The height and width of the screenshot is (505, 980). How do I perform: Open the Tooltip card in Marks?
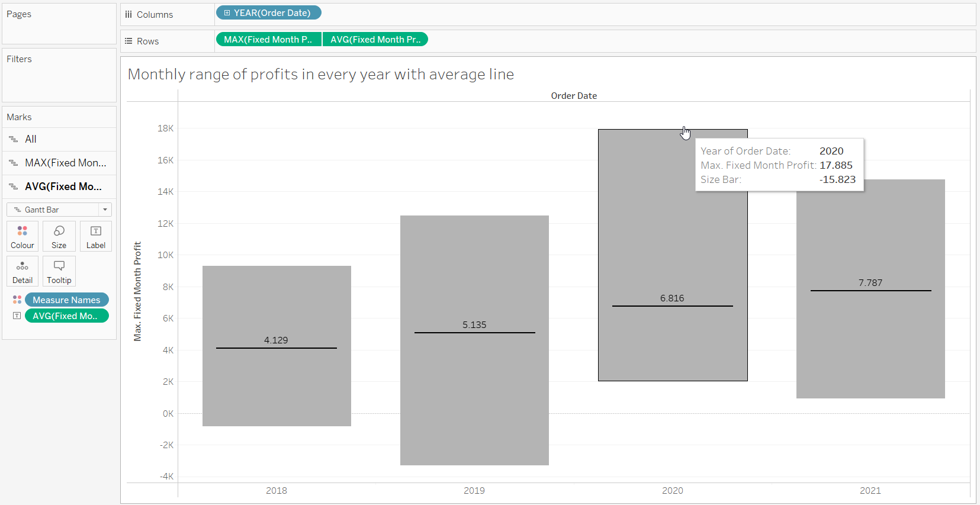coord(59,271)
